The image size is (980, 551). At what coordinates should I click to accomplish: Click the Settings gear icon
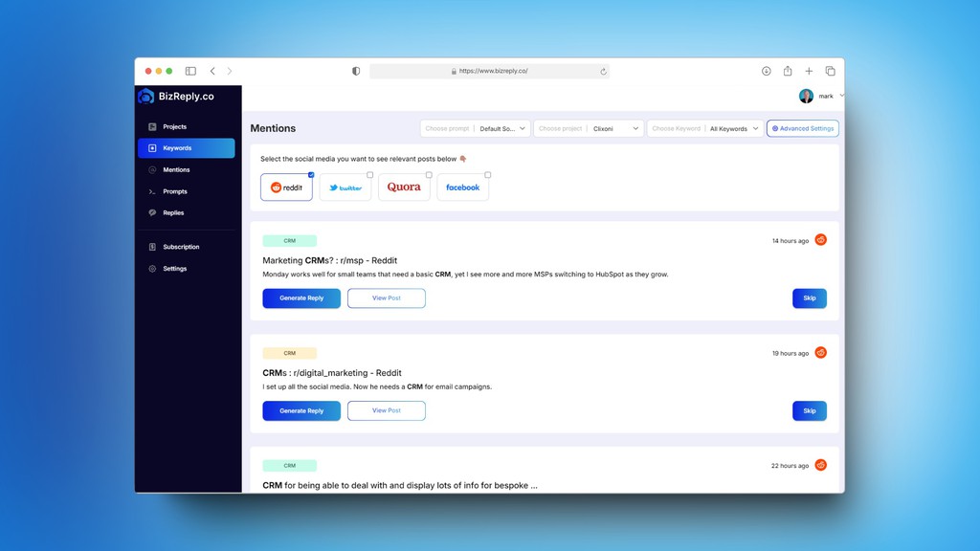152,269
